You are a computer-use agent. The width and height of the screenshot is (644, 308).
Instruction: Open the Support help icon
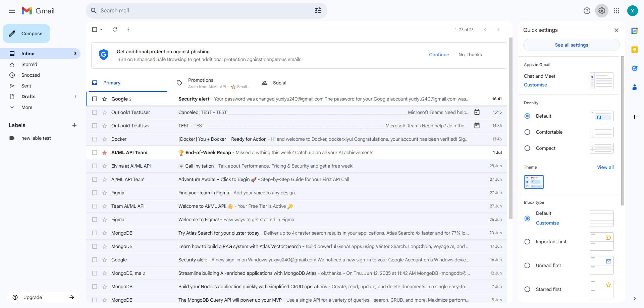[x=587, y=11]
